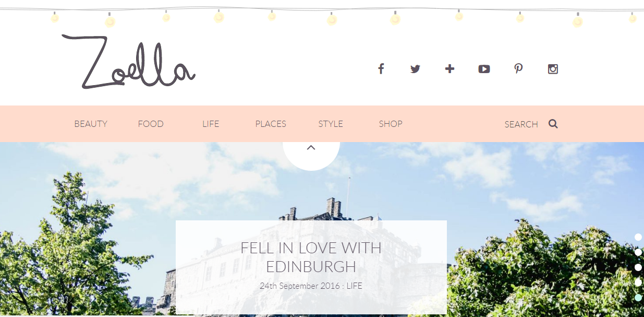Viewport: 644px width, 317px height.
Task: Select the first slideshow dot
Action: coord(638,237)
